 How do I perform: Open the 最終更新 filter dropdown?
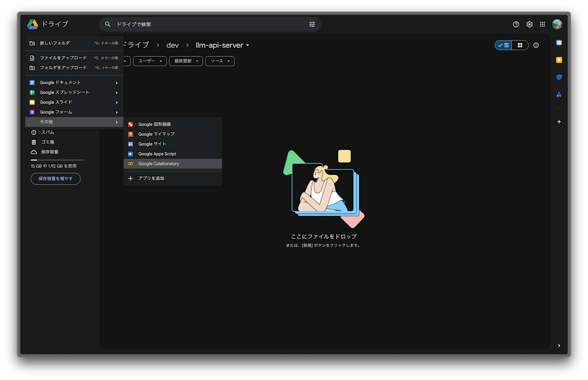point(186,61)
